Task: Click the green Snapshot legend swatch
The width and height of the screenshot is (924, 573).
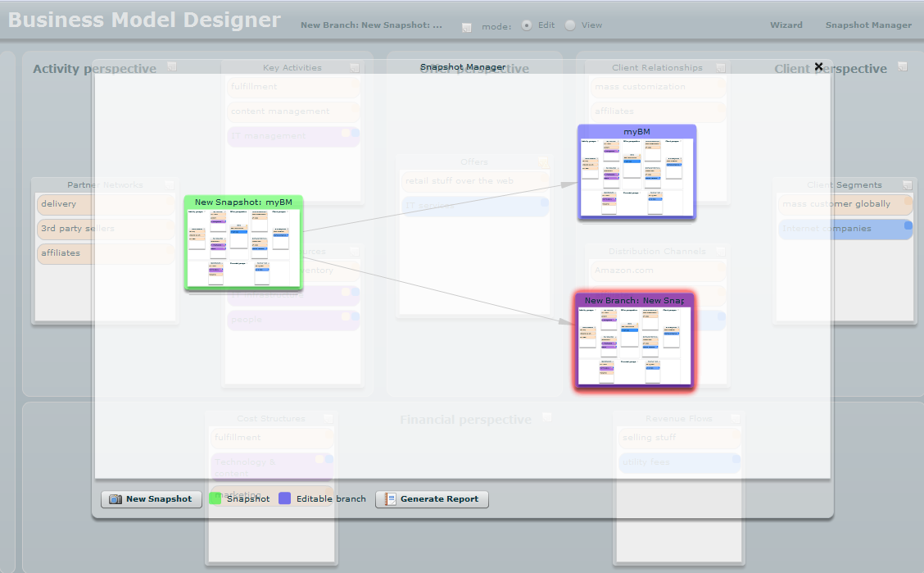Action: pos(215,498)
